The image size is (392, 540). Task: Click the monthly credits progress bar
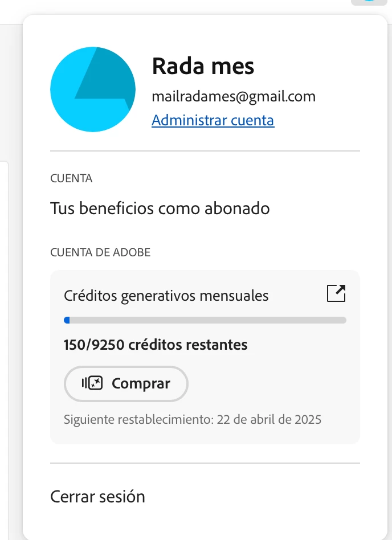[x=205, y=320]
